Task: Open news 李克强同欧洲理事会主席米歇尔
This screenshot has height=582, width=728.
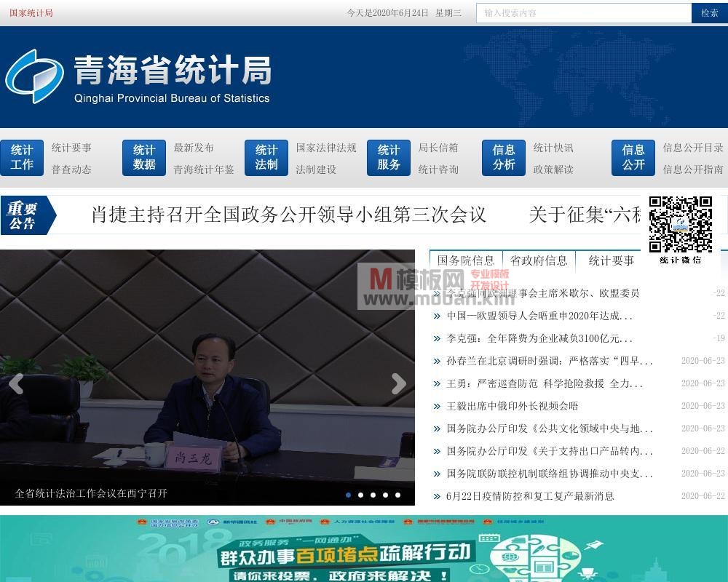Action: [x=543, y=293]
